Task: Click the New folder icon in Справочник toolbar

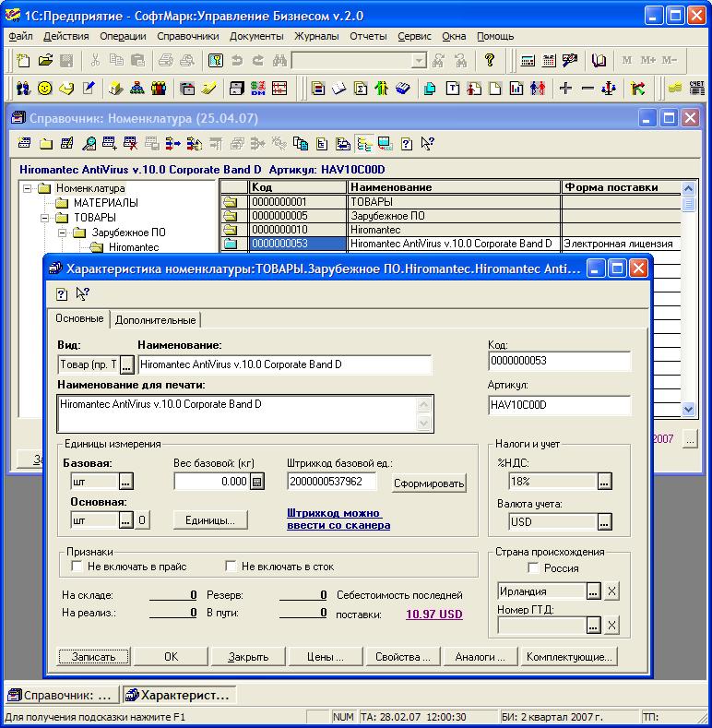Action: (45, 143)
